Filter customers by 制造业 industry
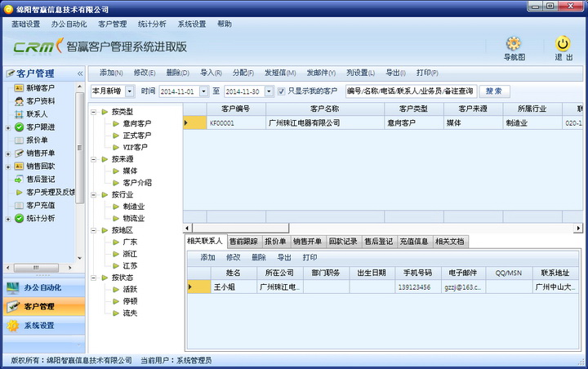The height and width of the screenshot is (369, 588). click(x=133, y=207)
